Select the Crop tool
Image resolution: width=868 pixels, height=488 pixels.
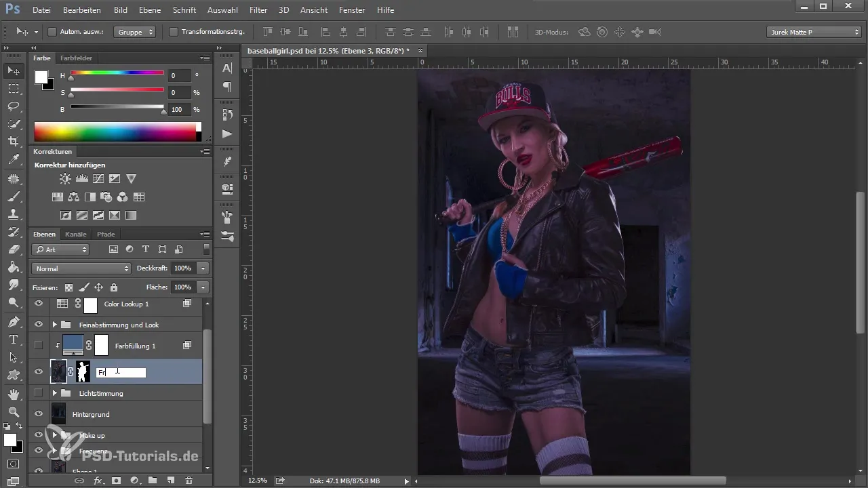[13, 142]
